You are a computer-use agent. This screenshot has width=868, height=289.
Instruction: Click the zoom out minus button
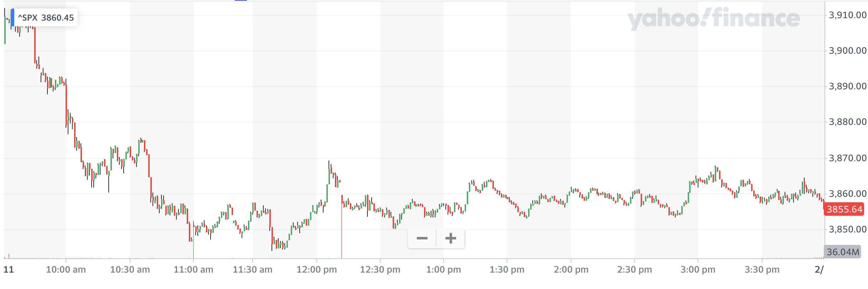[x=422, y=238]
